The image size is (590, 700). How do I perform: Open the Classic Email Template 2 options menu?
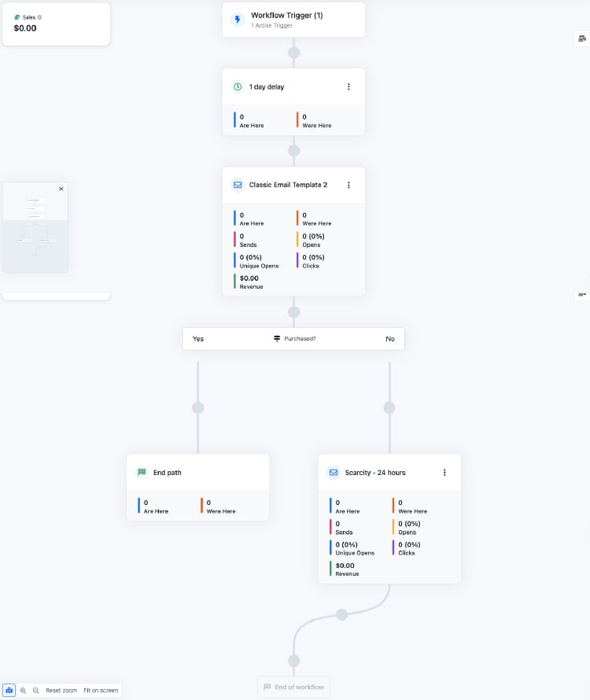(348, 185)
